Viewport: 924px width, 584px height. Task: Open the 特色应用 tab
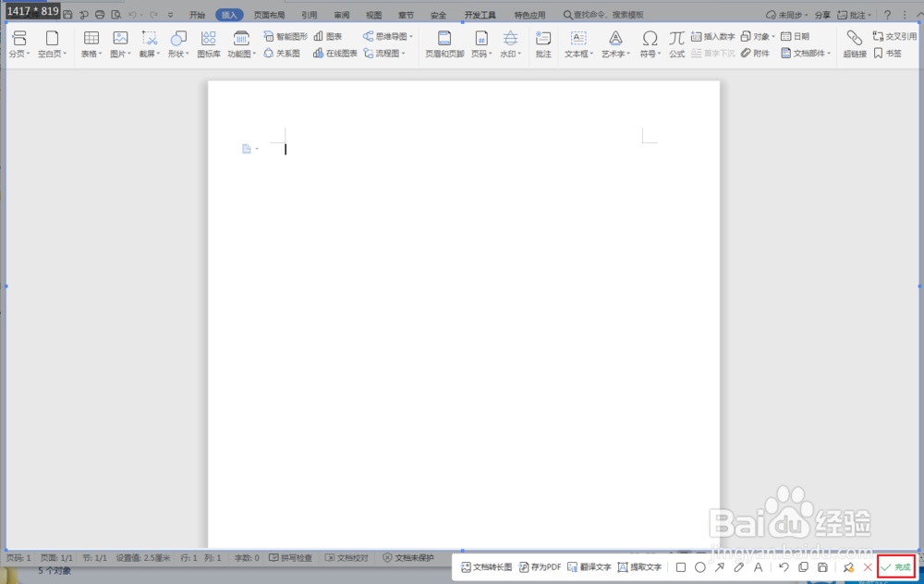coord(529,15)
